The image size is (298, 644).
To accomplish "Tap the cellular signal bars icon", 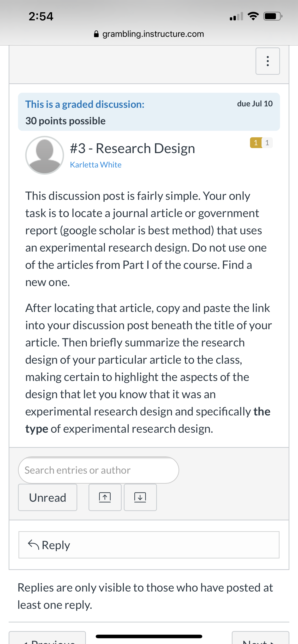I will [x=236, y=16].
